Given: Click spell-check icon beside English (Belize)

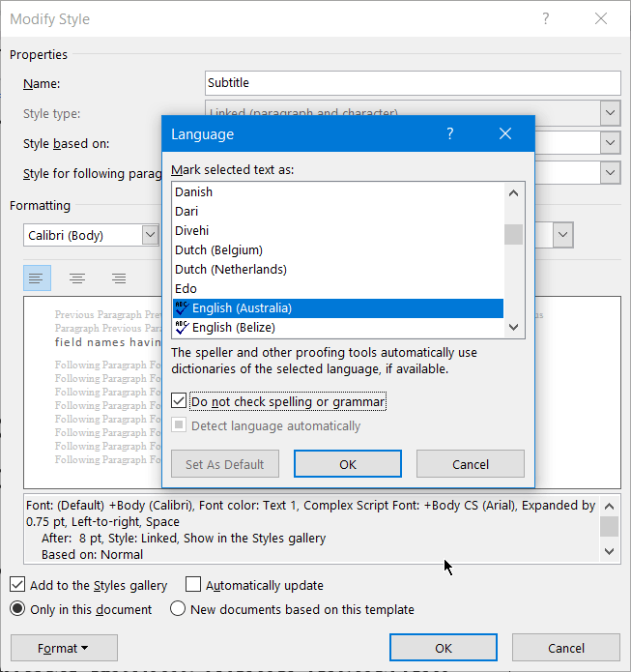Looking at the screenshot, I should 182,328.
